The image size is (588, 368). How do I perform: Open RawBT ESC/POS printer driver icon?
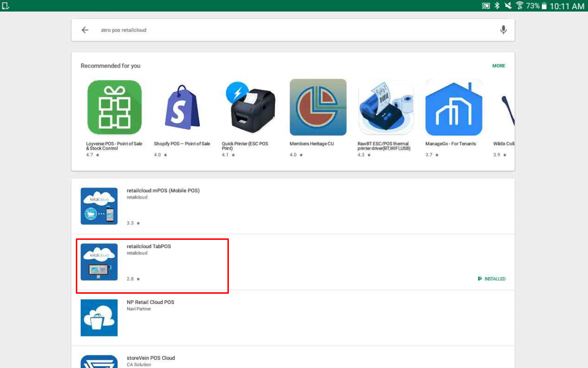click(386, 107)
